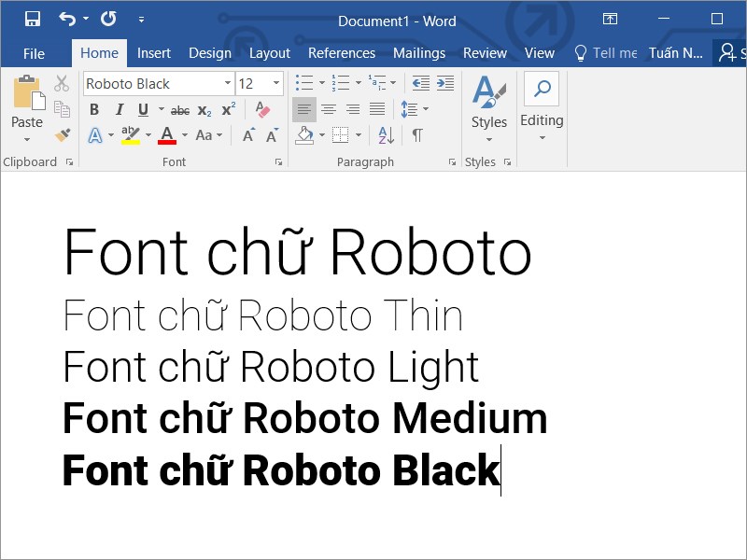747x560 pixels.
Task: Open Ribbon Display Options
Action: coord(610,19)
